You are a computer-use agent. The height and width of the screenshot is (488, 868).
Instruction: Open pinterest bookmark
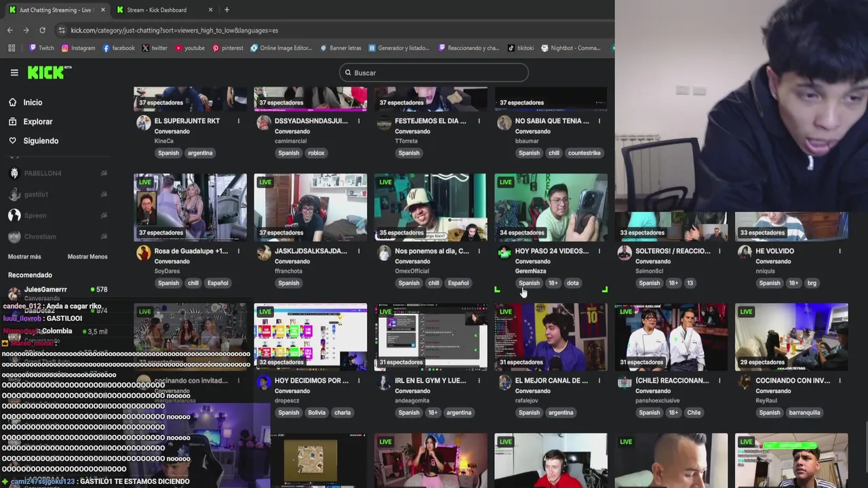coord(227,48)
